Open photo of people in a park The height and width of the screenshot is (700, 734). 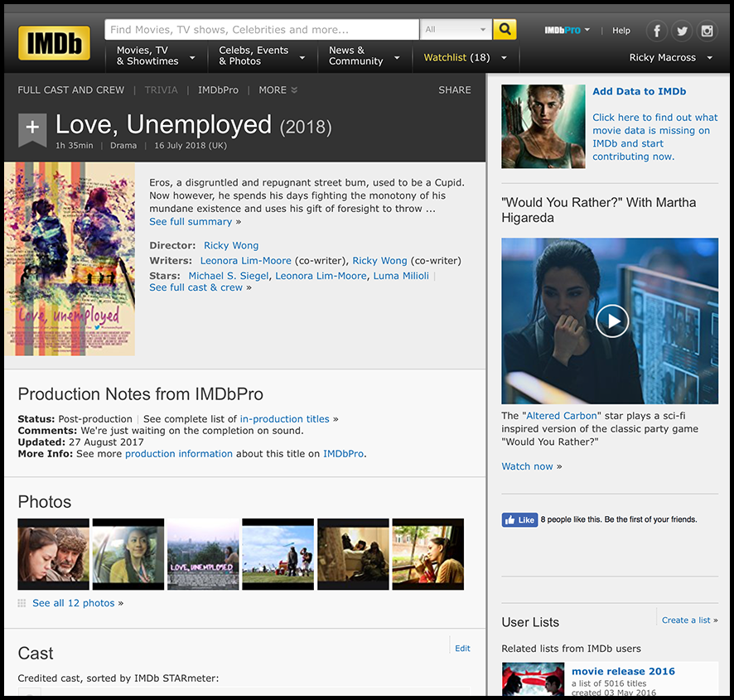278,554
